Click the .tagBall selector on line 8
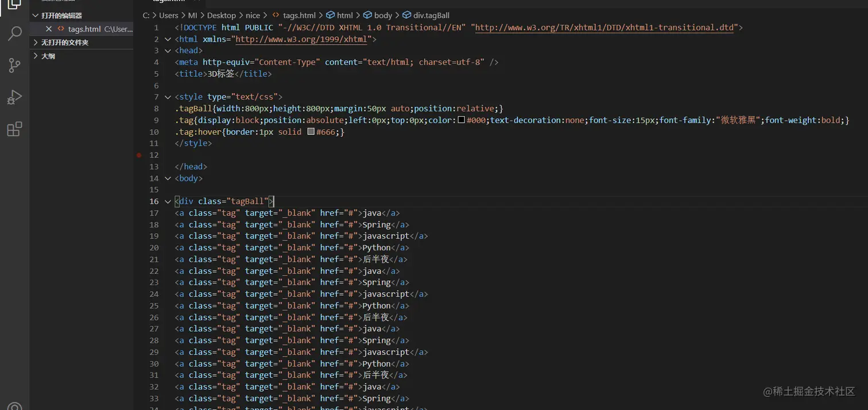 point(193,109)
